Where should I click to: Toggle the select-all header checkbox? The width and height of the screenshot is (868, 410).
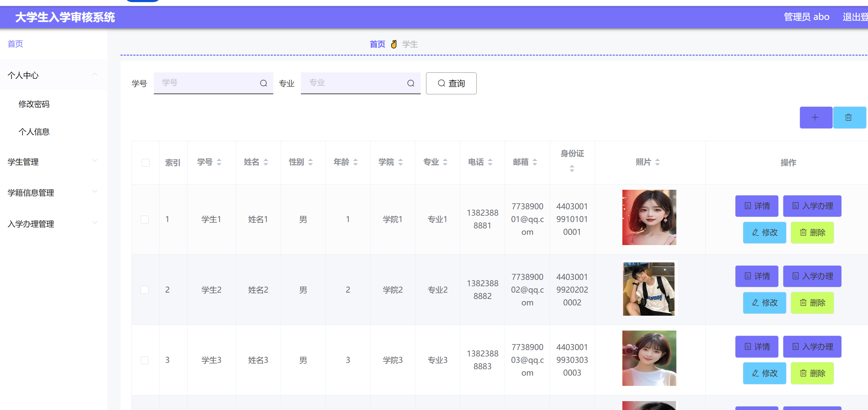[x=145, y=163]
